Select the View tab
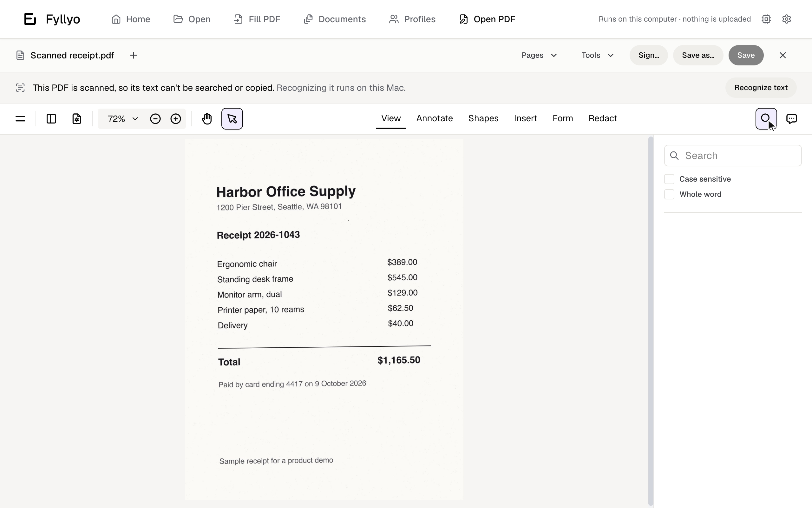 coord(391,118)
